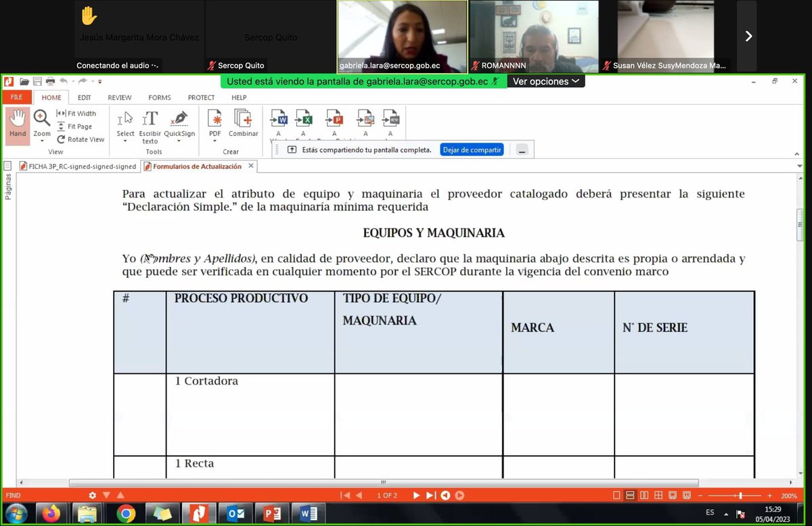This screenshot has height=526, width=812.
Task: Open find settings gear icon
Action: (x=93, y=496)
